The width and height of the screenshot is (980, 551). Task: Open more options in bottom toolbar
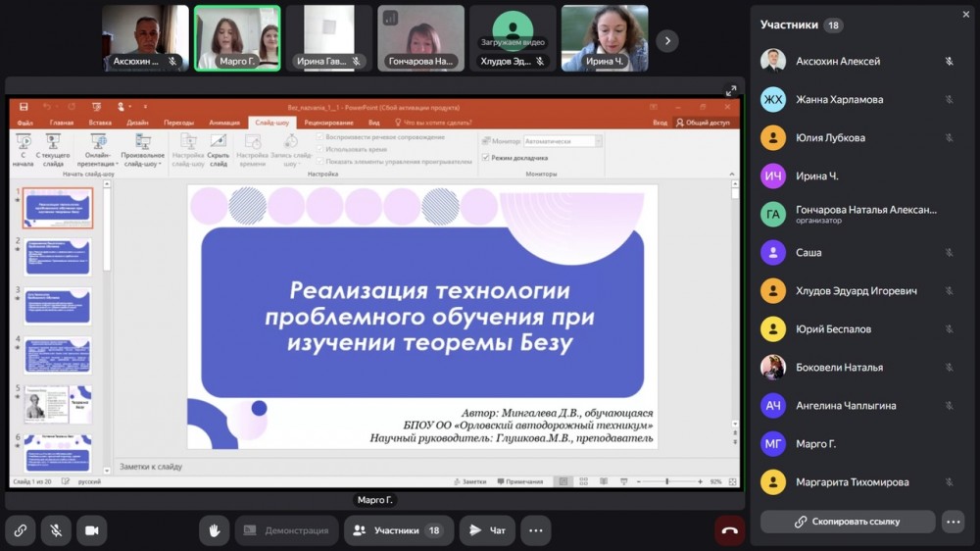click(x=535, y=530)
